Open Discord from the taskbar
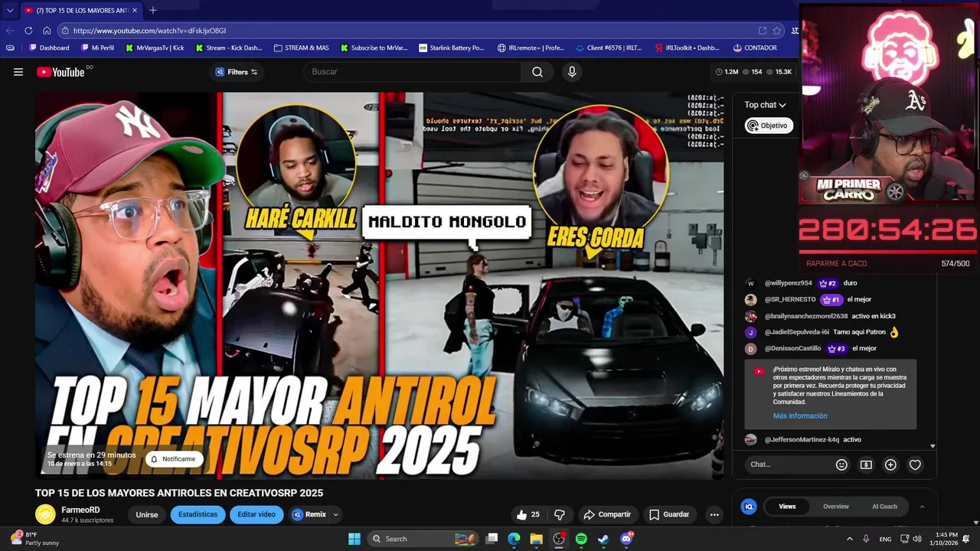Image resolution: width=980 pixels, height=551 pixels. [x=626, y=539]
